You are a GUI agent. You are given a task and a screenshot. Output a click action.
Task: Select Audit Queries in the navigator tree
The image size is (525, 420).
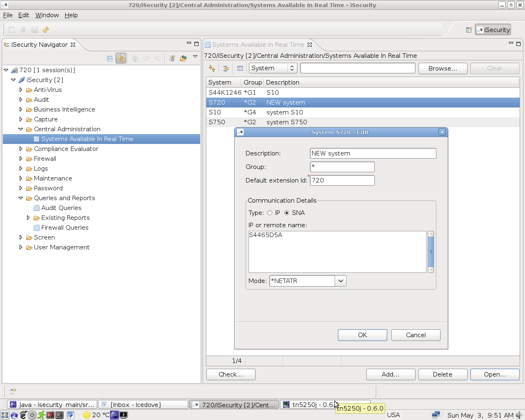[x=61, y=208]
